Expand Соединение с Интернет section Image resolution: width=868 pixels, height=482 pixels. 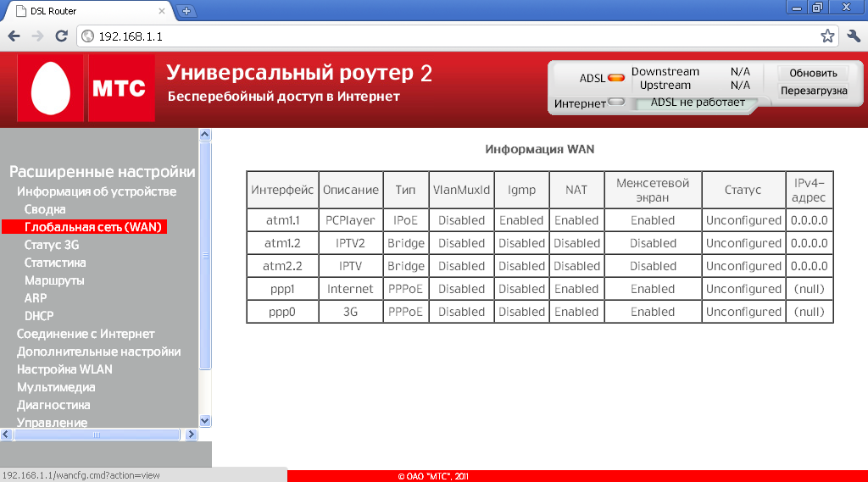pyautogui.click(x=86, y=334)
